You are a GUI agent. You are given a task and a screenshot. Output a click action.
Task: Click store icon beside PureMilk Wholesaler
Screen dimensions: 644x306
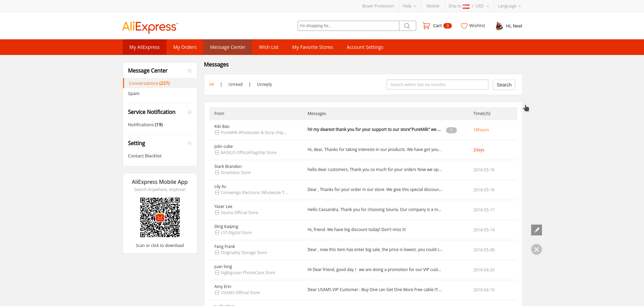217,133
